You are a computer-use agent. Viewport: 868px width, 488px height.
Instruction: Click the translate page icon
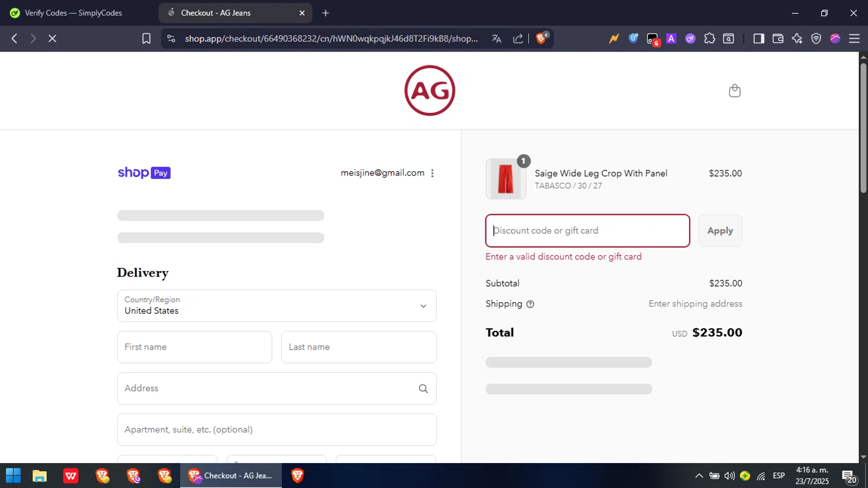[496, 38]
